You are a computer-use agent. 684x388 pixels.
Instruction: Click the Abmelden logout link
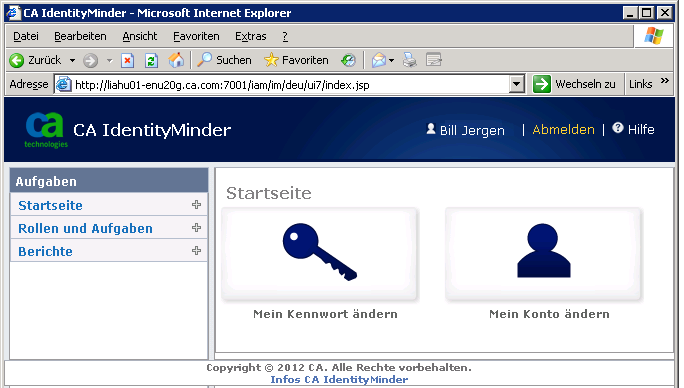coord(563,130)
